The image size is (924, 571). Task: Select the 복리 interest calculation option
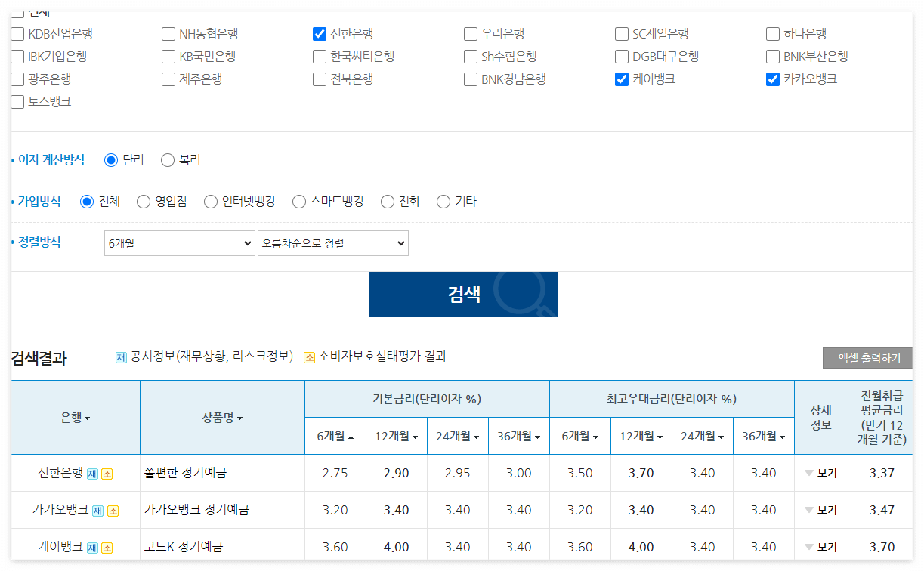167,159
